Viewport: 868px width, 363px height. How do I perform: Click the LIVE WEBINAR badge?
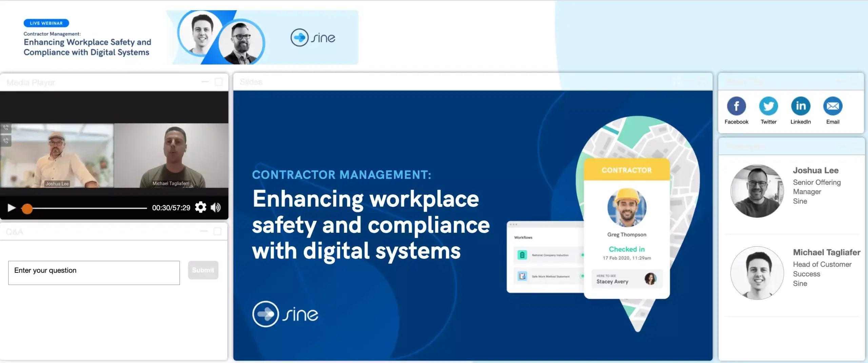(x=46, y=23)
